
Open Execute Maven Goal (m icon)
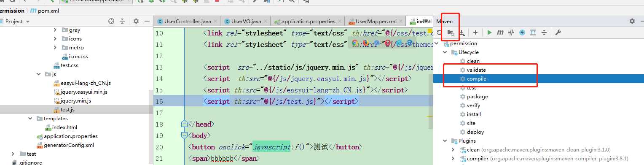(500, 32)
